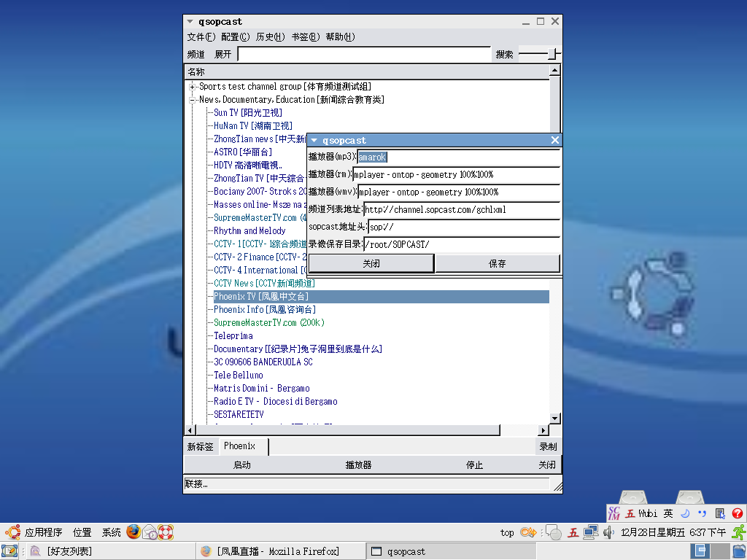Open the Evolution mail launcher icon
The image size is (747, 560).
pyautogui.click(x=150, y=532)
